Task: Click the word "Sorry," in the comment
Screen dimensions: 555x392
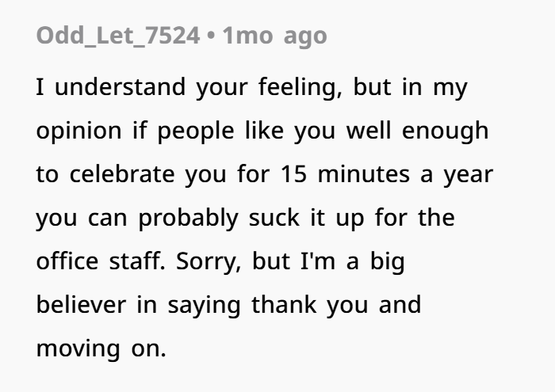Action: (209, 262)
